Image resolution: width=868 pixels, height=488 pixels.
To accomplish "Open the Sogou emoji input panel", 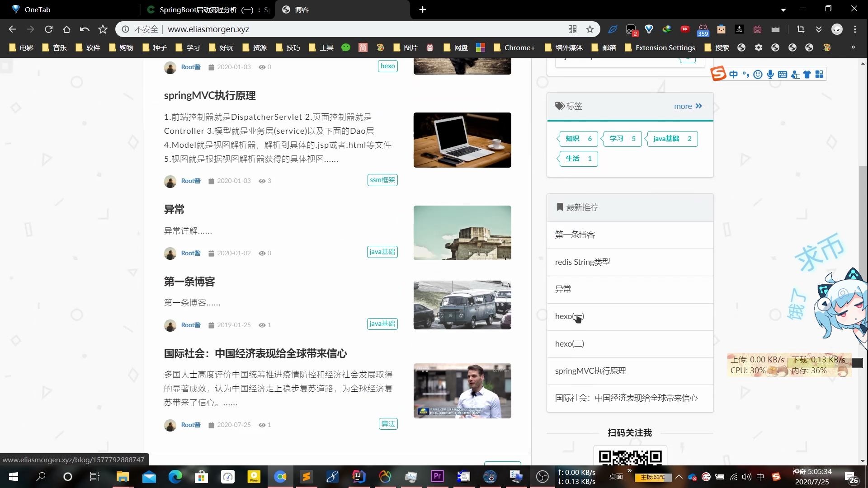I will 758,74.
